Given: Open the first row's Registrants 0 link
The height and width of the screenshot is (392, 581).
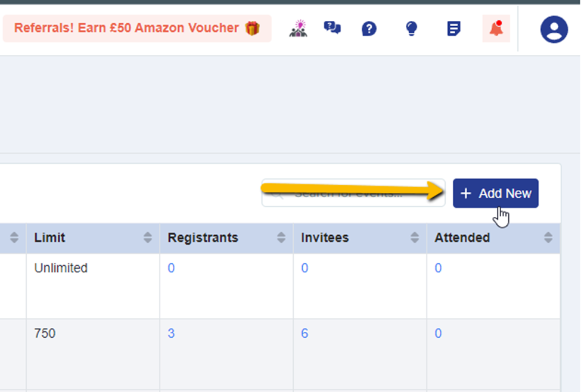Looking at the screenshot, I should 171,268.
